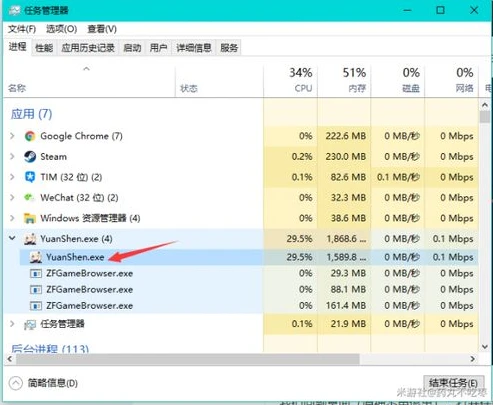
Task: Click the Steam app icon
Action: click(x=30, y=157)
